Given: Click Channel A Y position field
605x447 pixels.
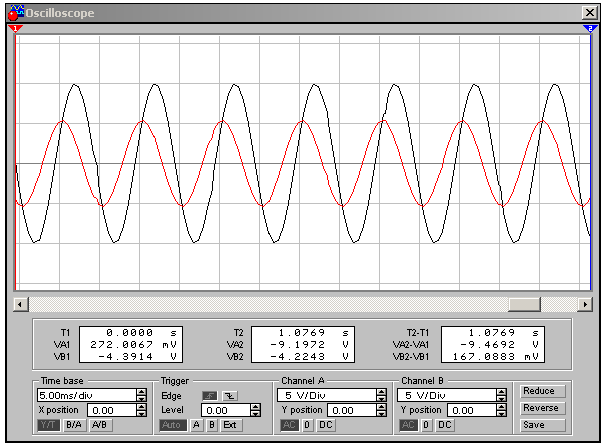Looking at the screenshot, I should click(x=352, y=410).
